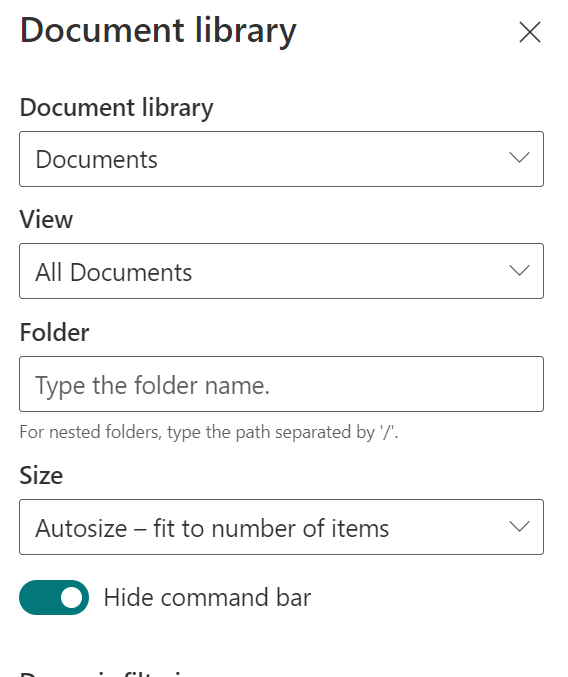Click the 'Hide command bar' label text
The image size is (568, 677).
(x=207, y=598)
